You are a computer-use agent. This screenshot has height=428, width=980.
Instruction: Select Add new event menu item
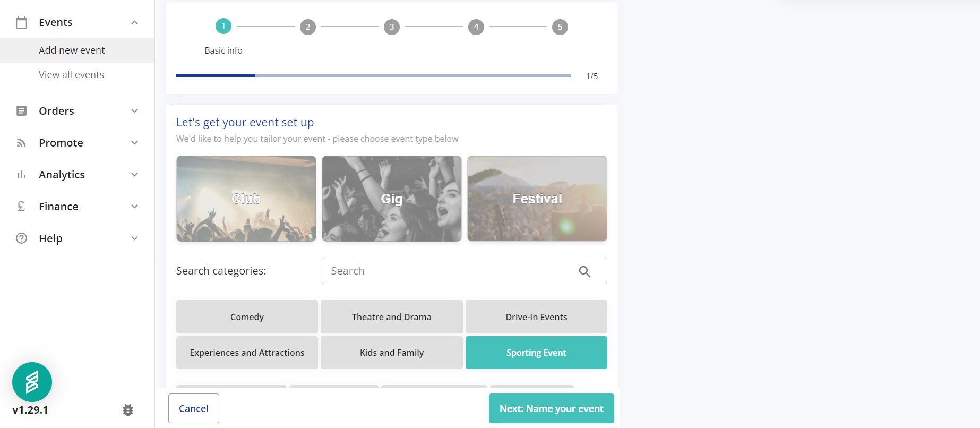tap(72, 50)
